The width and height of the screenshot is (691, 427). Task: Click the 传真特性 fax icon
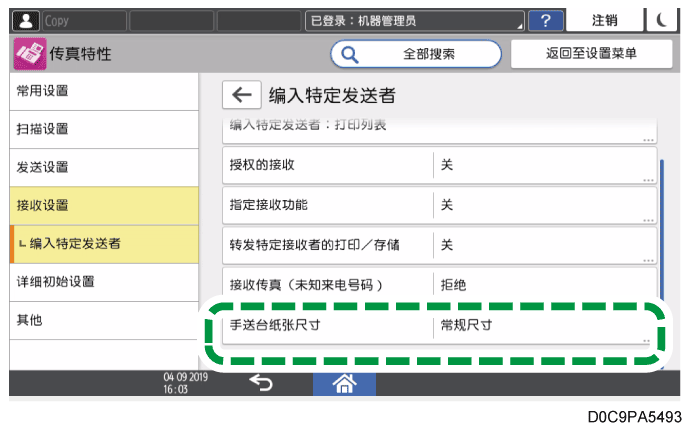point(30,54)
